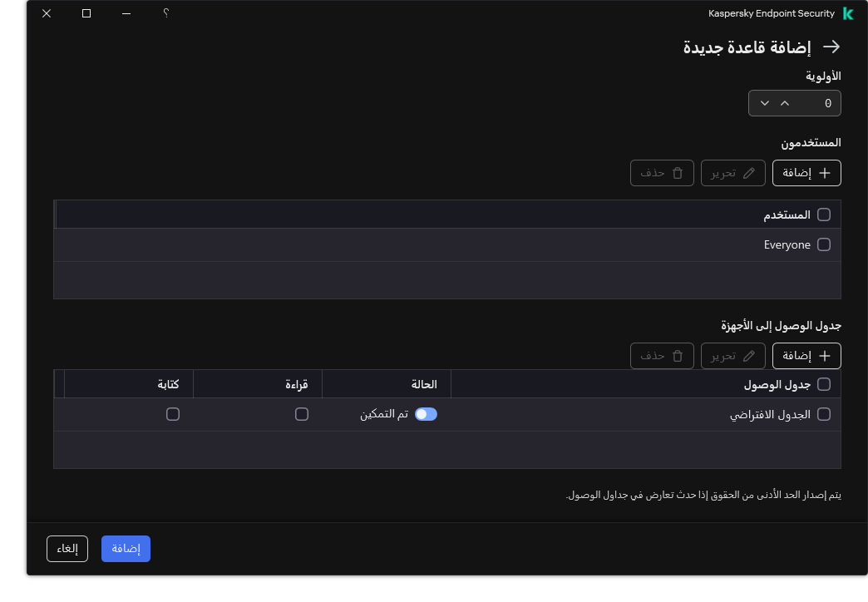Check the كتابة checkbox for default schedule
Screen dimensions: 868x602
click(x=173, y=414)
